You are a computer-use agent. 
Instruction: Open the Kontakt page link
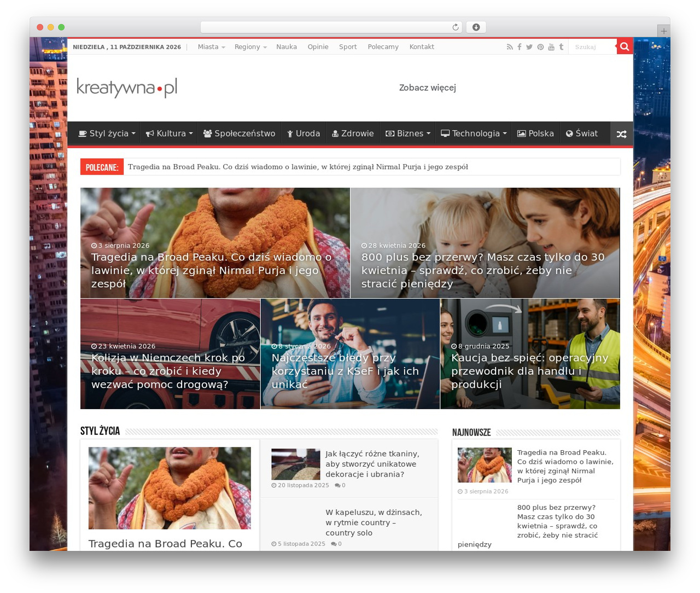tap(422, 47)
